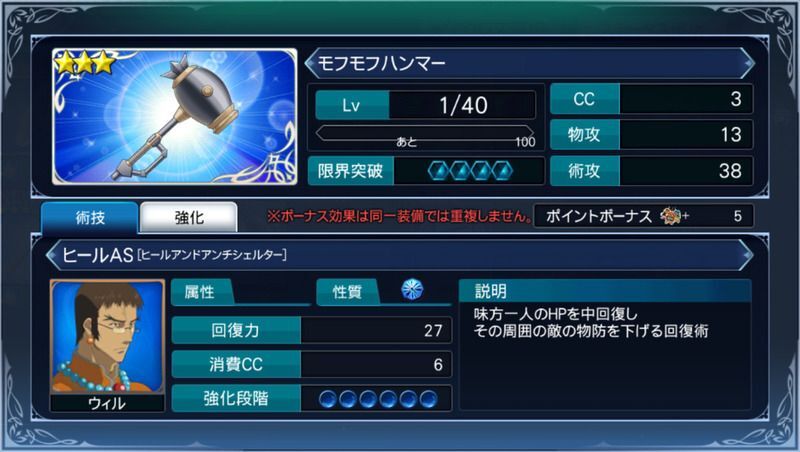Tap the 消費CC cost row
800x452 pixels.
(312, 364)
